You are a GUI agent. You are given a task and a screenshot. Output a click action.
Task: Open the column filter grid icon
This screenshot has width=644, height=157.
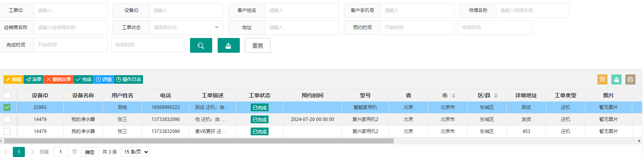(602, 79)
